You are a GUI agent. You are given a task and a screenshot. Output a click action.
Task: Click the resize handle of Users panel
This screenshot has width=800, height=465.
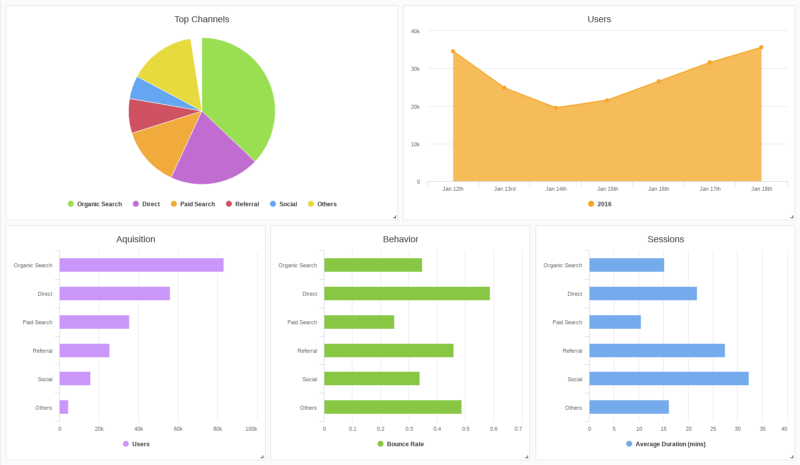point(792,216)
